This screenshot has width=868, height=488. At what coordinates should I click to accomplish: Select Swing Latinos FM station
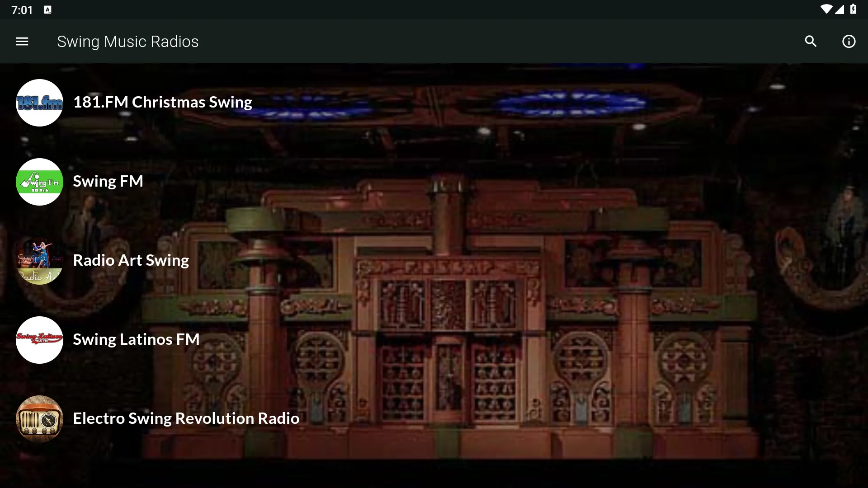[136, 338]
